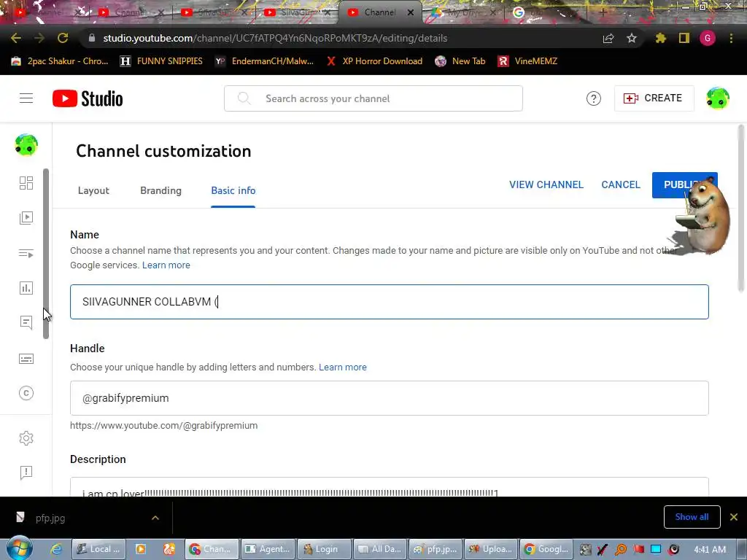Open Content from the sidebar

[x=26, y=218]
